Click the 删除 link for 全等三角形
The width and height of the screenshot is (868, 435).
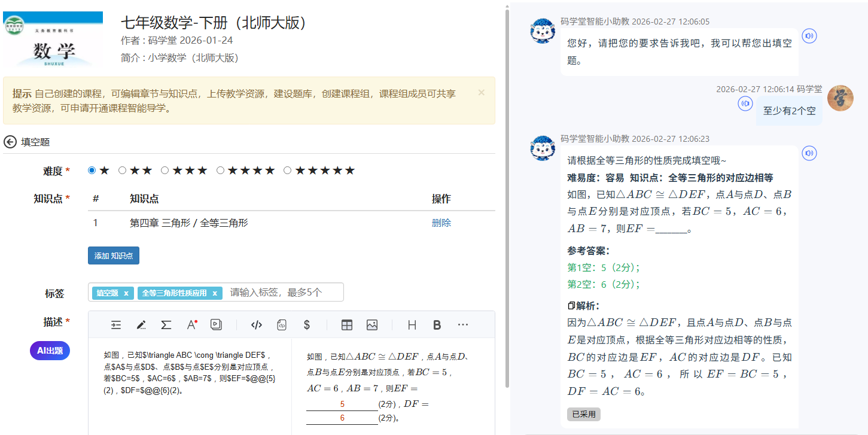click(441, 223)
